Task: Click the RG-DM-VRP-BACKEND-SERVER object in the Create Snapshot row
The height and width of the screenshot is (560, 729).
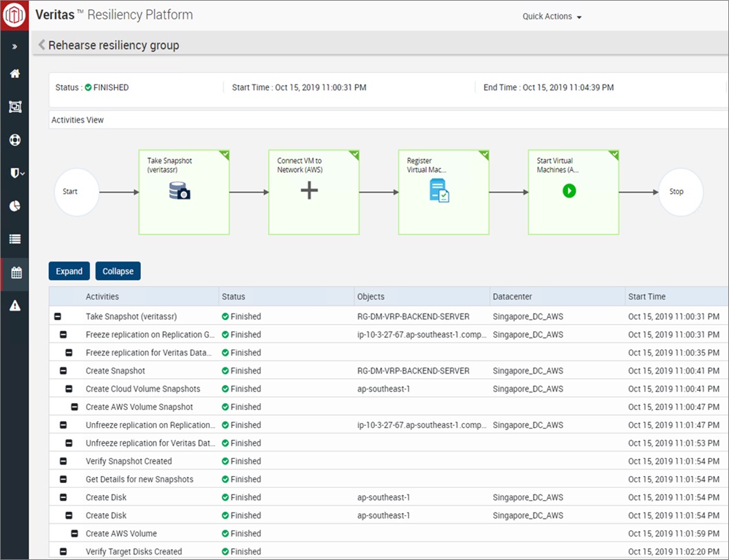Action: click(x=413, y=371)
